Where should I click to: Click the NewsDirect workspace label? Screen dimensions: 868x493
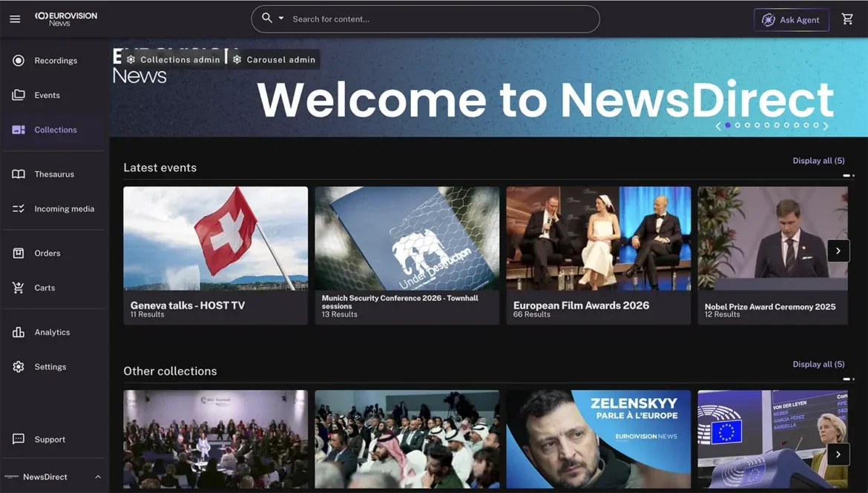click(45, 477)
